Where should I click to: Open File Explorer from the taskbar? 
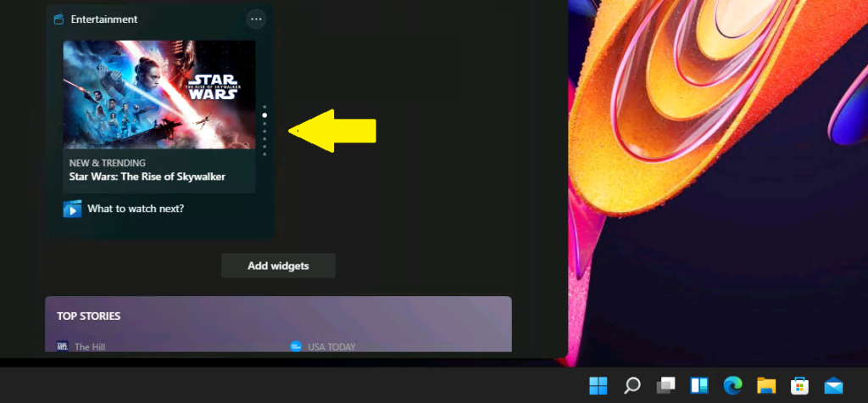766,385
